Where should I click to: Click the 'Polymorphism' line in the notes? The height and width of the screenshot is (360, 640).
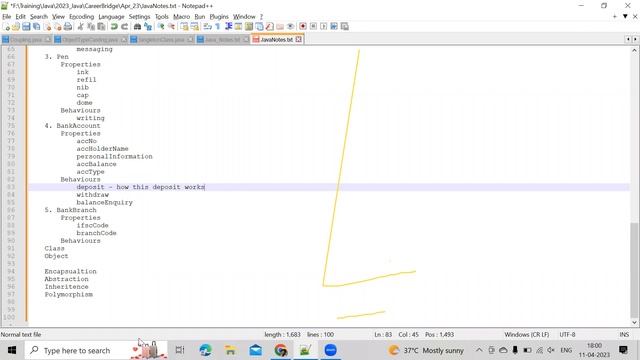[69, 294]
